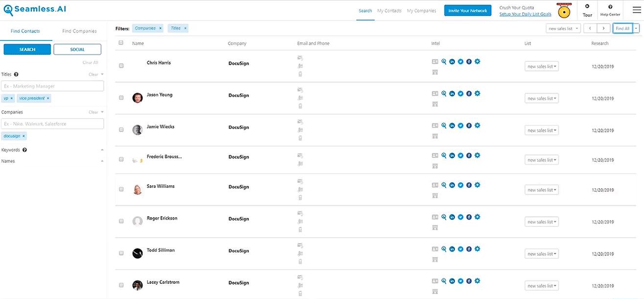Screen dimensions: 644x299
Task: Open list dropdown for Chris Harris
Action: click(541, 66)
